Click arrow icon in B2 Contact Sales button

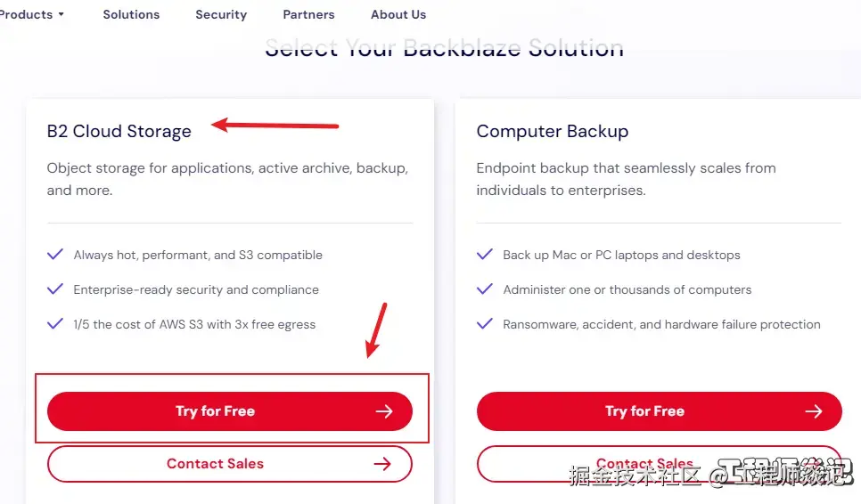(382, 464)
